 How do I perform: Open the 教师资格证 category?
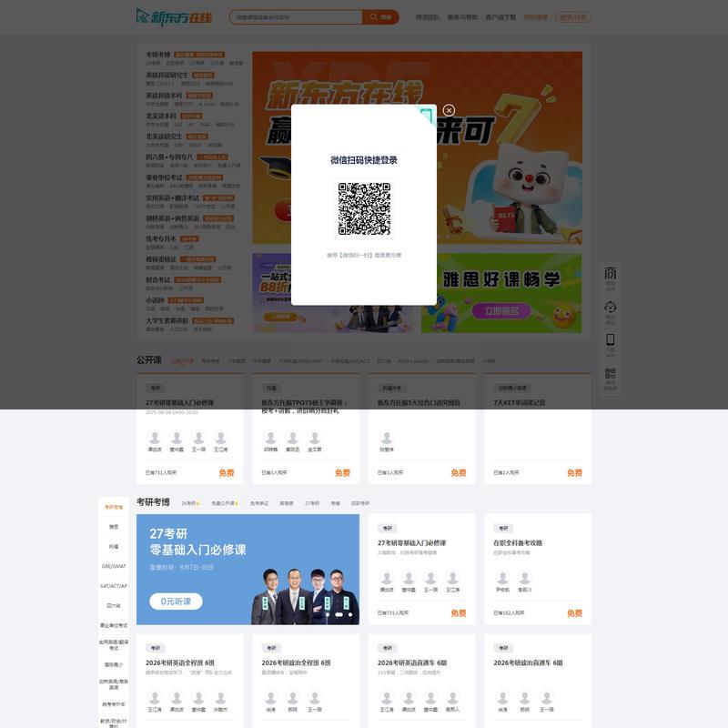(x=161, y=259)
